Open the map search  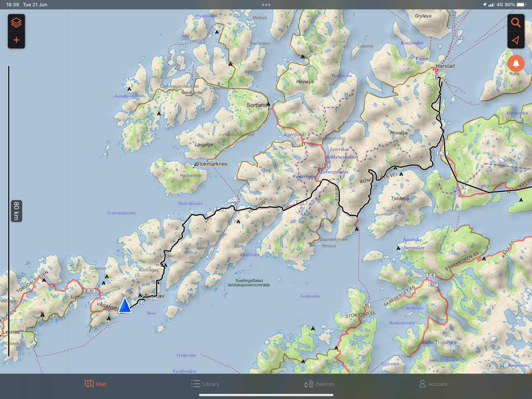click(516, 23)
